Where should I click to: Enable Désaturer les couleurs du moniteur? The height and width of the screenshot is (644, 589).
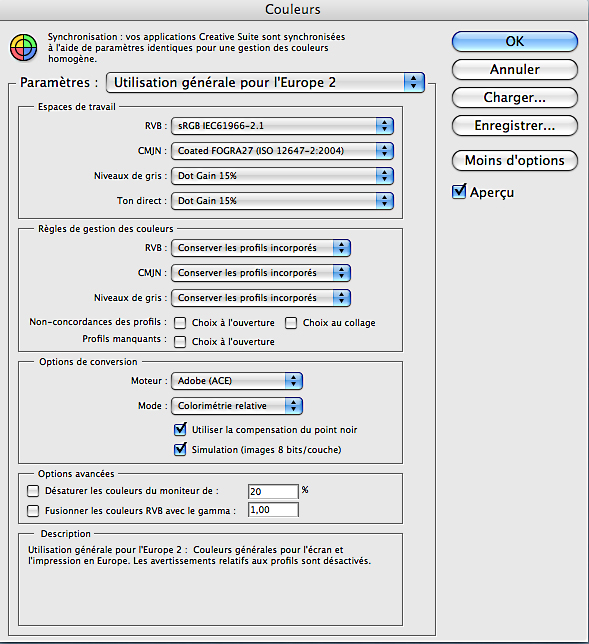[33, 491]
